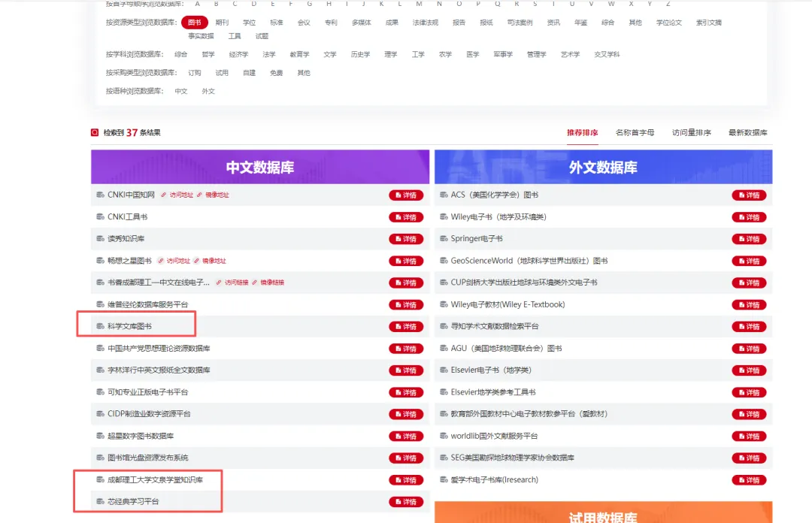Filter databases by subject 交叉学科

click(x=607, y=54)
